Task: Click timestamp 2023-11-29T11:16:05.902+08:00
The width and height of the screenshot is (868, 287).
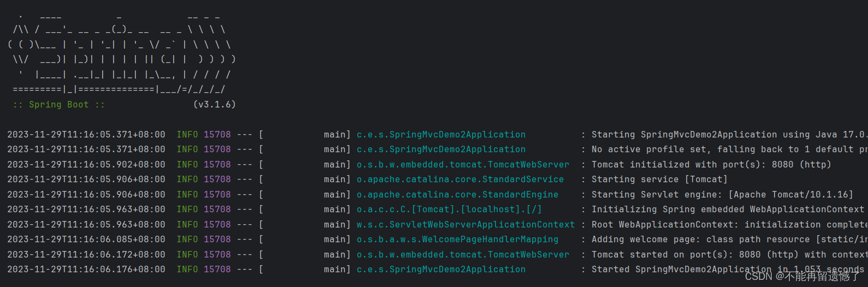Action: pyautogui.click(x=86, y=165)
